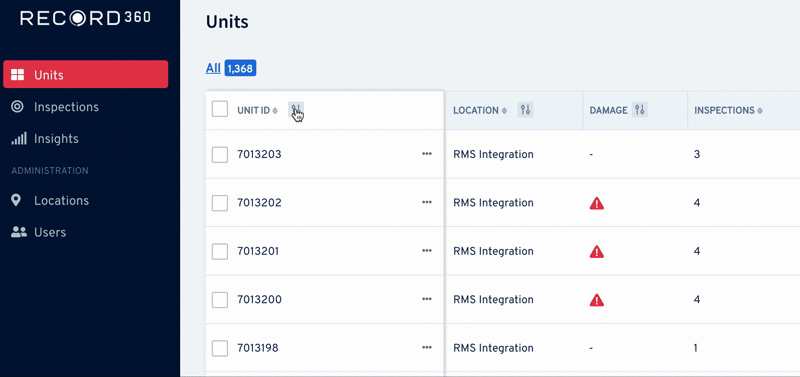Open the more-options menu for unit 7013200
This screenshot has width=800, height=377.
click(x=427, y=299)
